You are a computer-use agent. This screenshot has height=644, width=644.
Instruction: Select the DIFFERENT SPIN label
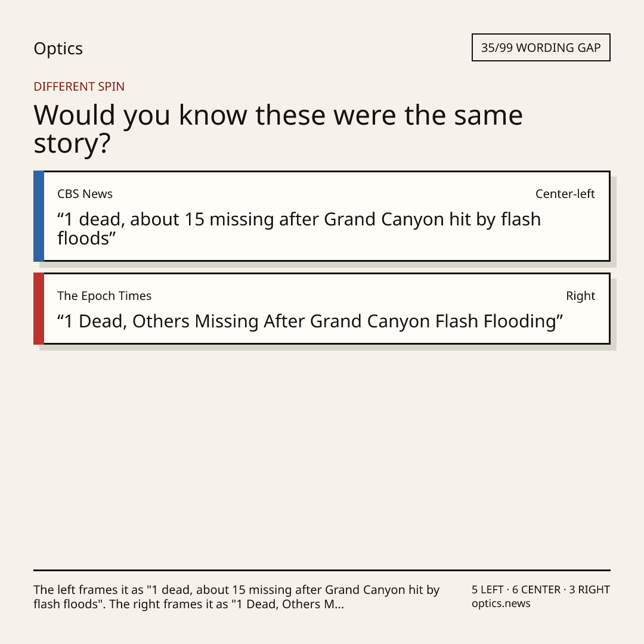pyautogui.click(x=79, y=86)
